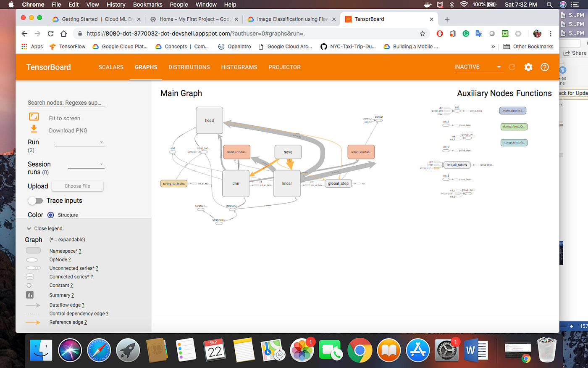Select the global_step node in the graph
The image size is (588, 368).
click(338, 183)
